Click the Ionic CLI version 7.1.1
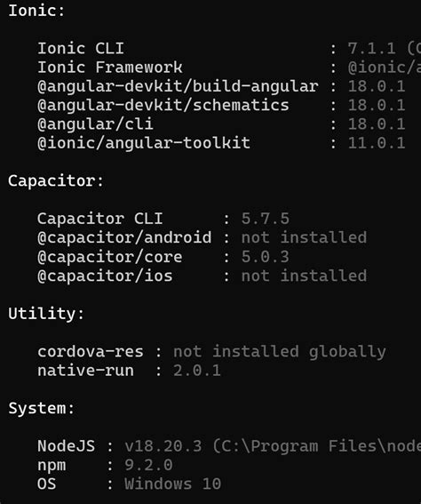Viewport: 421px width, 504px height. (372, 49)
